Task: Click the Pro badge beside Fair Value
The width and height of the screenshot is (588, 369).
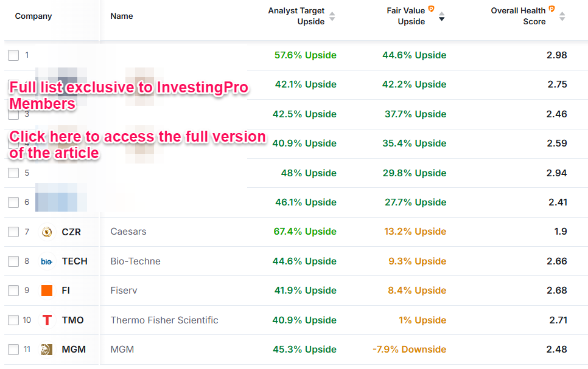Action: click(x=431, y=9)
